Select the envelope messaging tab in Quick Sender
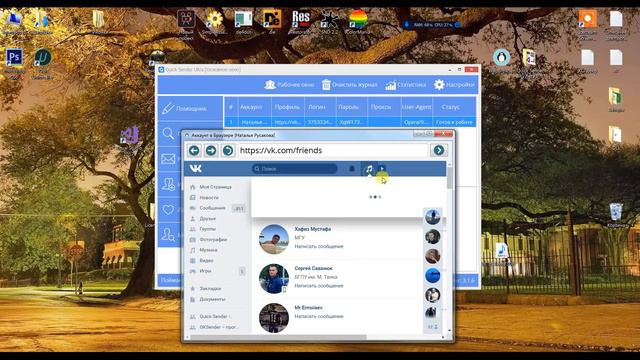Image resolution: width=640 pixels, height=360 pixels. (x=168, y=159)
